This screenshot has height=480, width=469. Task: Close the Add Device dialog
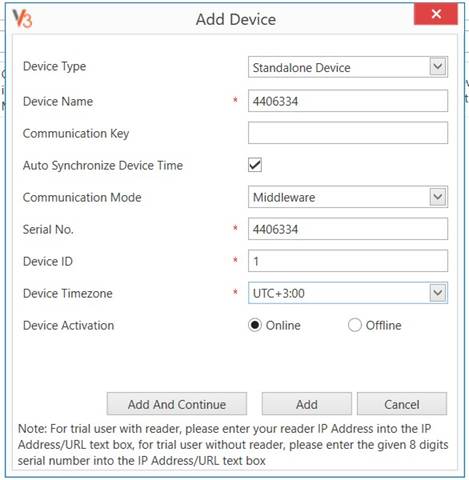coord(436,14)
